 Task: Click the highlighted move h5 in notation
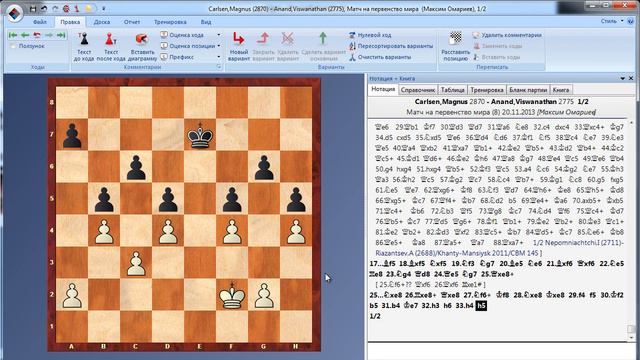coord(481,306)
